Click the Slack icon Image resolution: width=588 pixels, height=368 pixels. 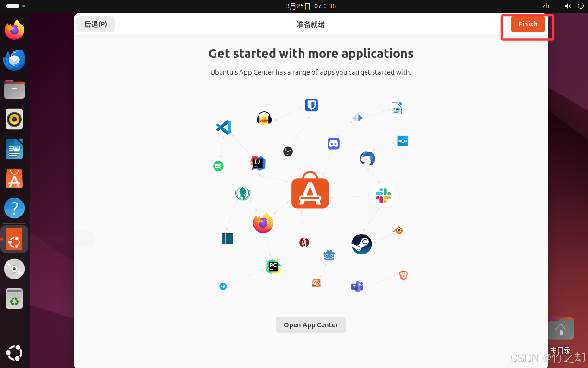point(383,196)
